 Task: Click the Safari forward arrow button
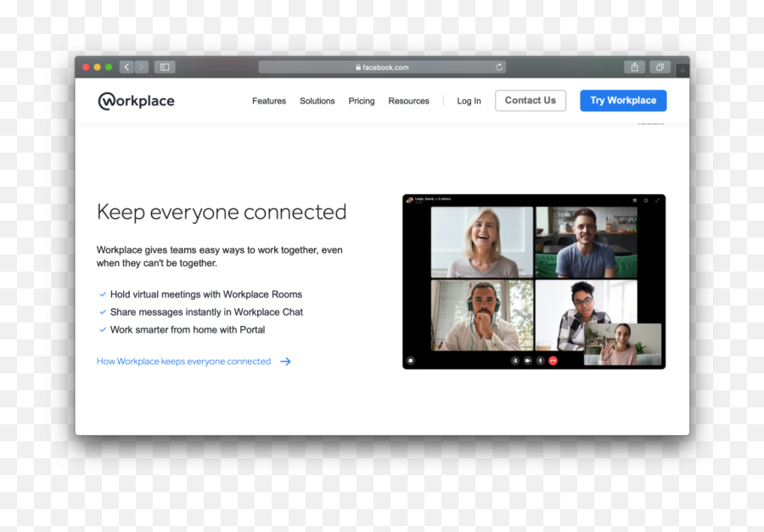tap(142, 67)
